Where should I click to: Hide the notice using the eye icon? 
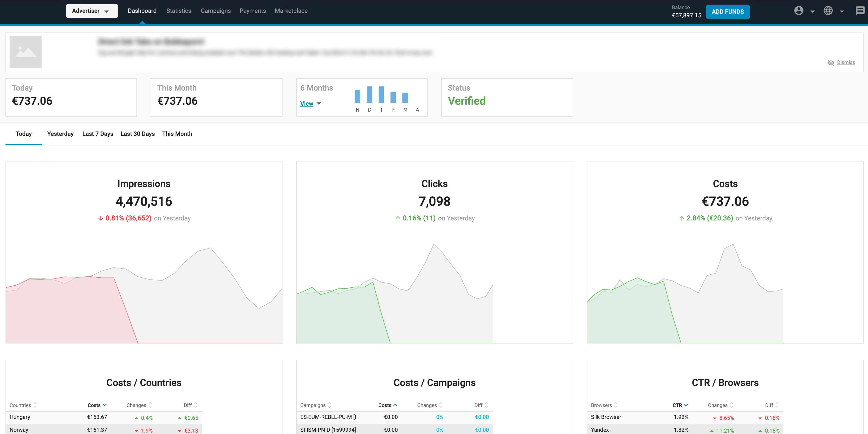pos(831,63)
